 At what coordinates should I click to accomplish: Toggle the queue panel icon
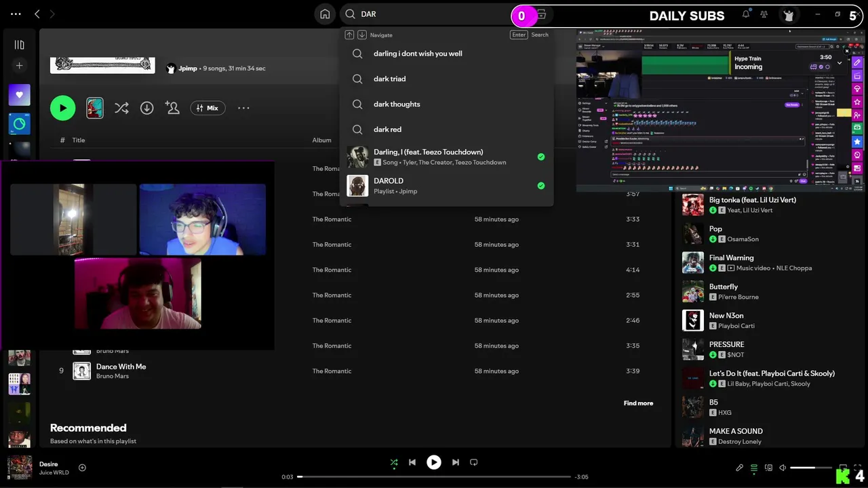754,468
